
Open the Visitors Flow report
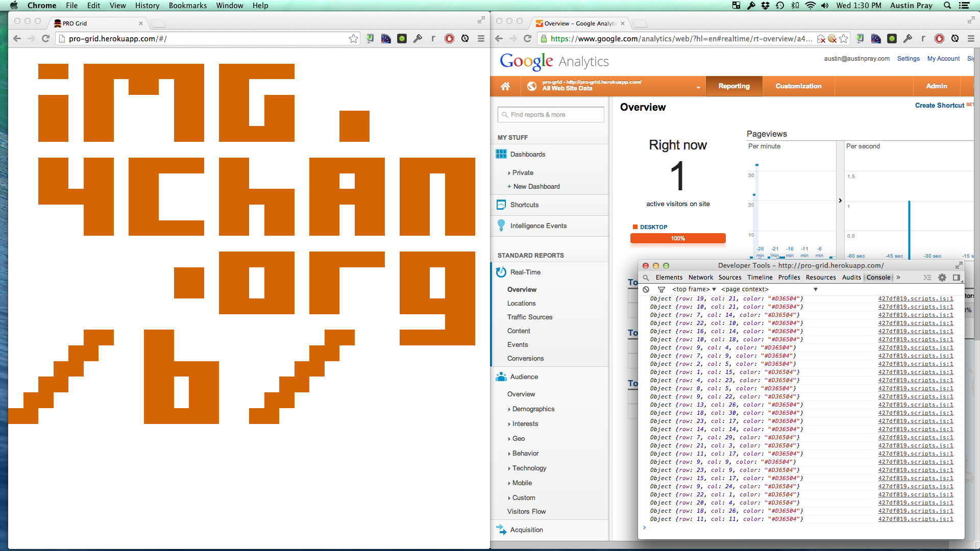[x=526, y=512]
